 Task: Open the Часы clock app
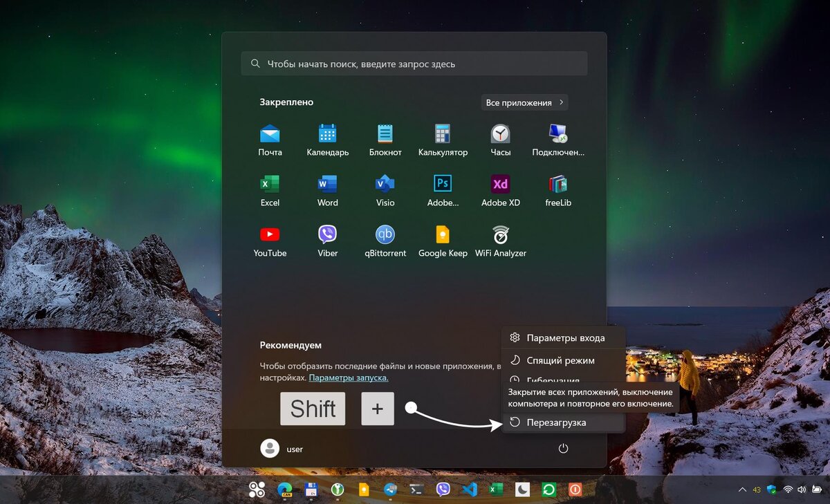tap(500, 140)
